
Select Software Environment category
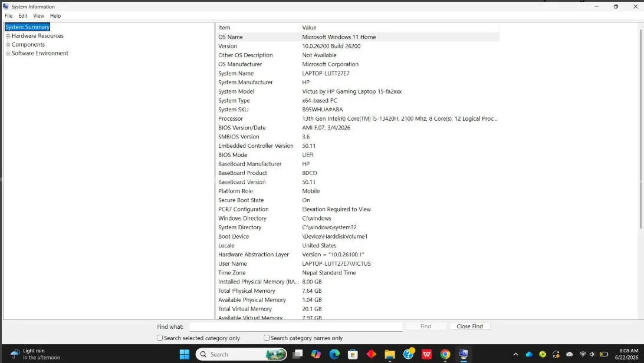click(x=40, y=53)
